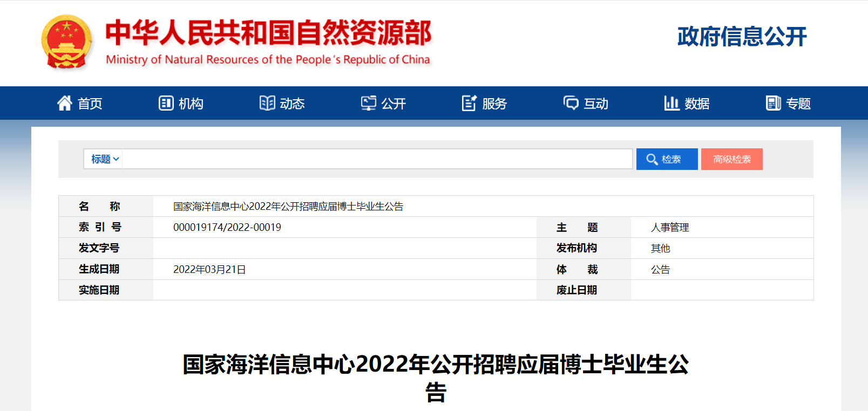Click the newspaper icon beside 专题
The width and height of the screenshot is (868, 411).
774,103
